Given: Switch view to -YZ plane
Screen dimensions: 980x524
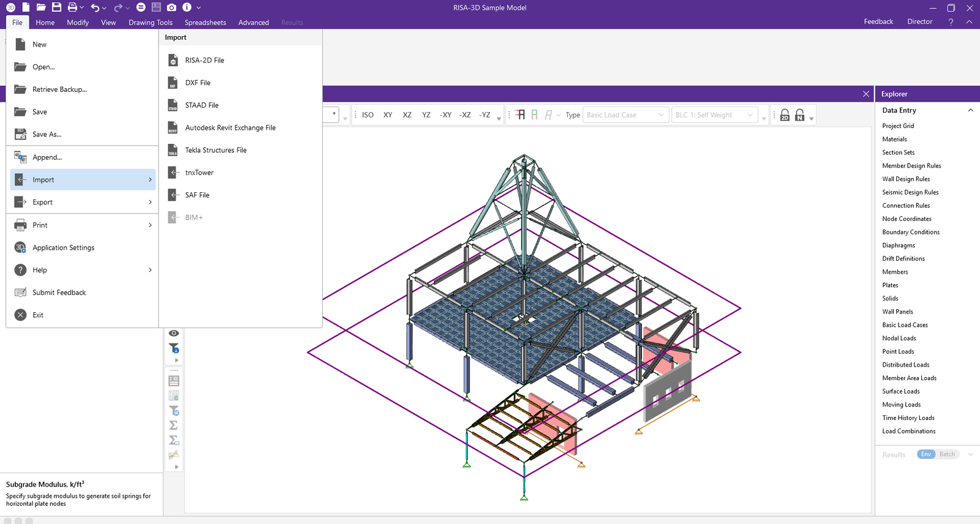Looking at the screenshot, I should 484,114.
